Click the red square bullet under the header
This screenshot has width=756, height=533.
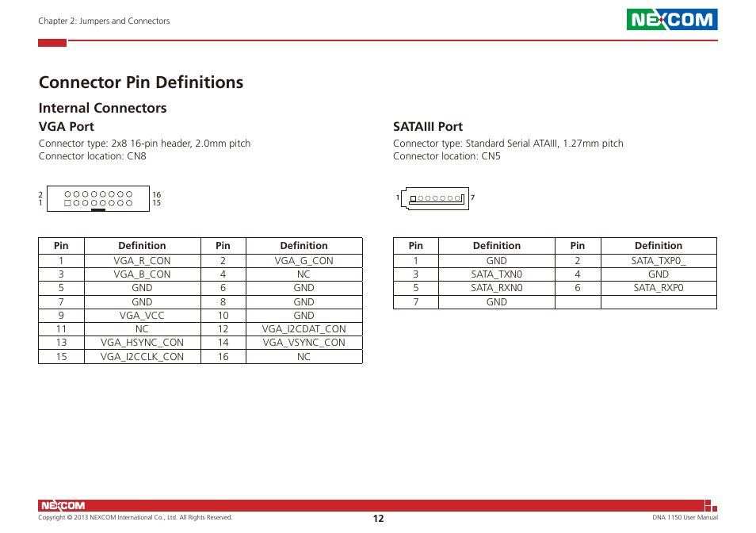[52, 43]
